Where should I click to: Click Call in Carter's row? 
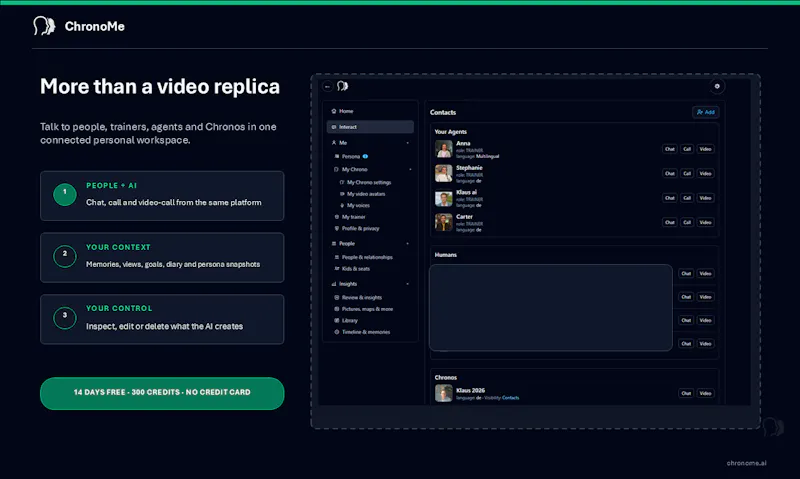[x=687, y=222]
